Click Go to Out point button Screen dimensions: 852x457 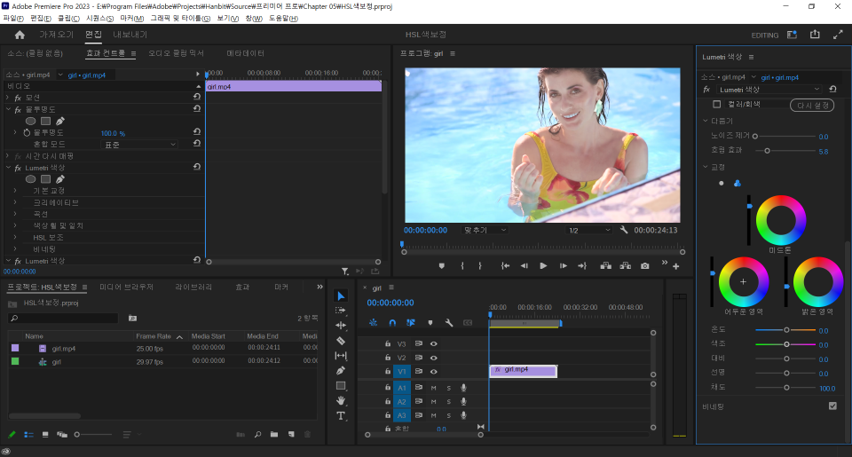[582, 266]
